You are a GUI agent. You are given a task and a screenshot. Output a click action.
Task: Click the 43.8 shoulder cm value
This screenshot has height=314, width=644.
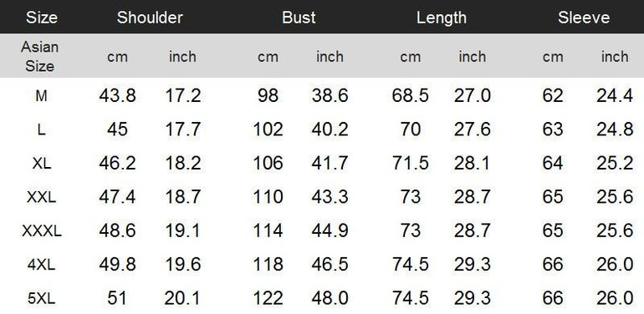(117, 96)
